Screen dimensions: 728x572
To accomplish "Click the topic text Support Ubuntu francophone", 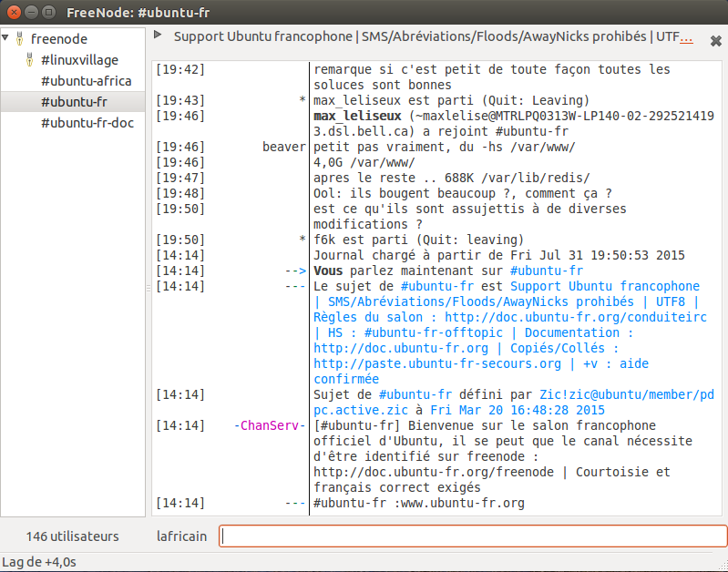I will point(262,36).
